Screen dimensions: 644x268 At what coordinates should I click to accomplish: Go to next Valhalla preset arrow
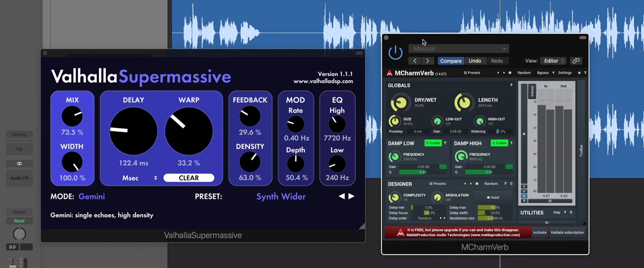[352, 196]
